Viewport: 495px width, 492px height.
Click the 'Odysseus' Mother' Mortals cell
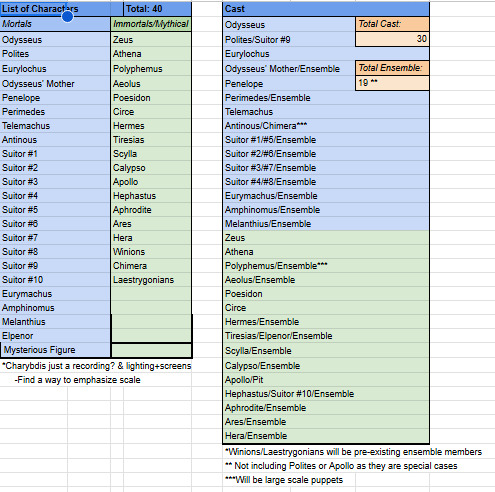point(55,84)
